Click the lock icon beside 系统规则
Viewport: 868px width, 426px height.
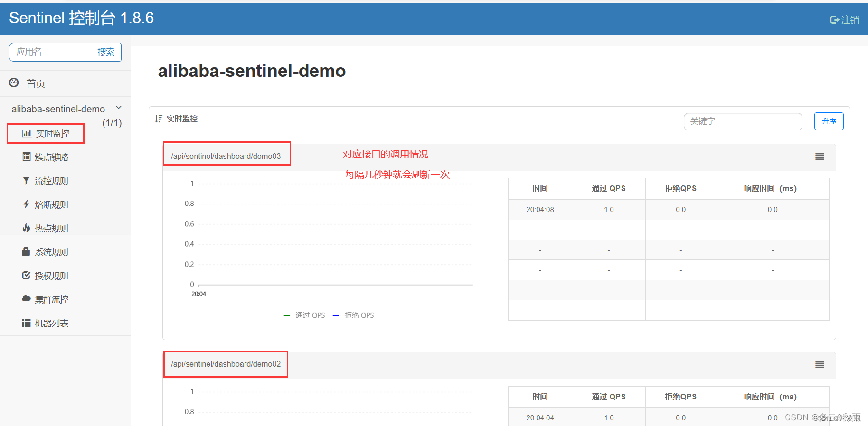click(x=26, y=251)
